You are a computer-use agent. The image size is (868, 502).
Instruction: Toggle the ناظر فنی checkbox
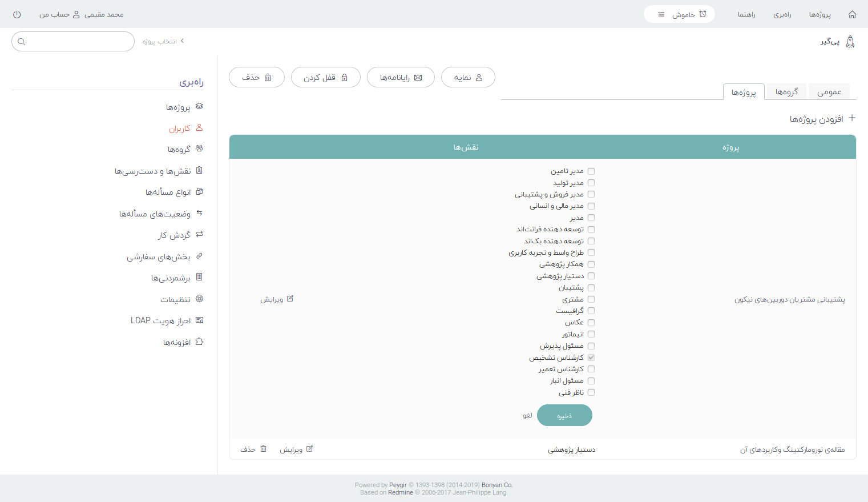click(x=591, y=392)
